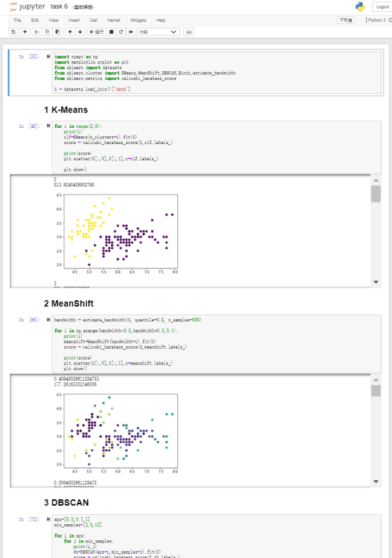Interrupt the kernel with stop square icon
Viewport: 392px width, 558px height.
click(x=112, y=32)
